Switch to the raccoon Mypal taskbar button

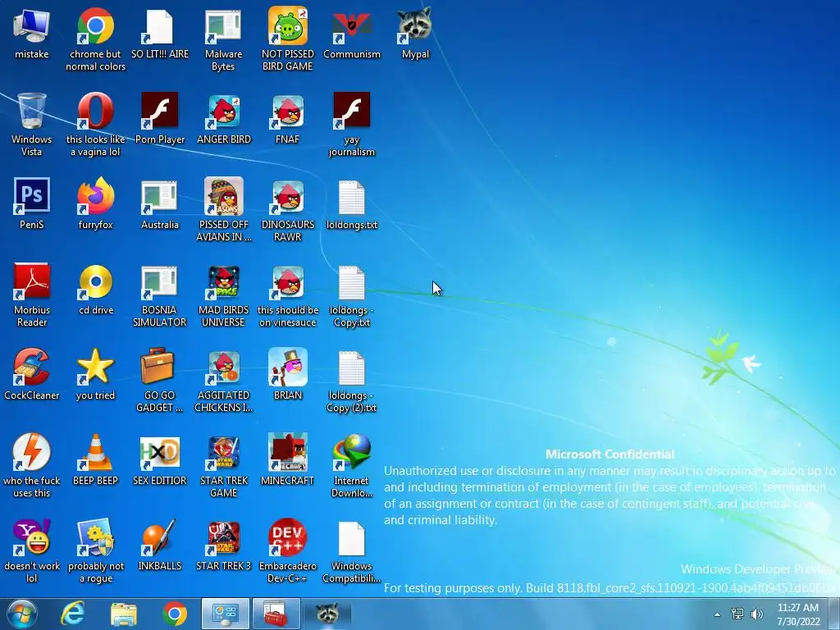click(x=326, y=614)
